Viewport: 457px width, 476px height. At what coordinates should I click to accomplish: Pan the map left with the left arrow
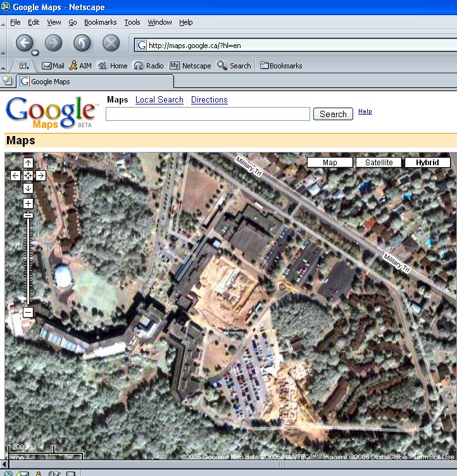15,175
